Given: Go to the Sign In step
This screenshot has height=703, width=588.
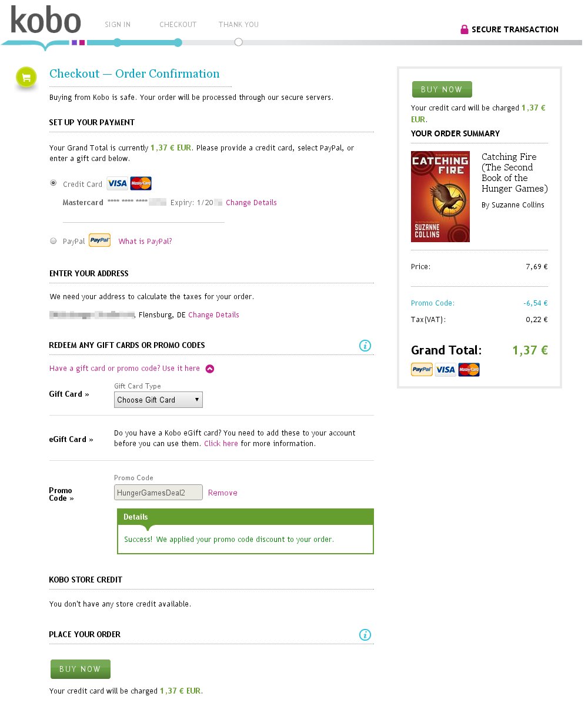Looking at the screenshot, I should (x=118, y=25).
